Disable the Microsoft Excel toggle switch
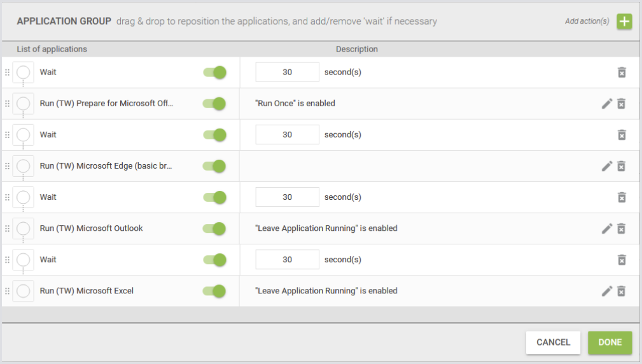Image resolution: width=642 pixels, height=364 pixels. [x=215, y=291]
